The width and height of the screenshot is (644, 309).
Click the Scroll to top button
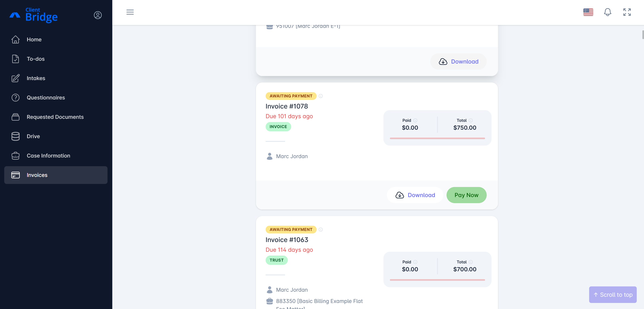(613, 295)
